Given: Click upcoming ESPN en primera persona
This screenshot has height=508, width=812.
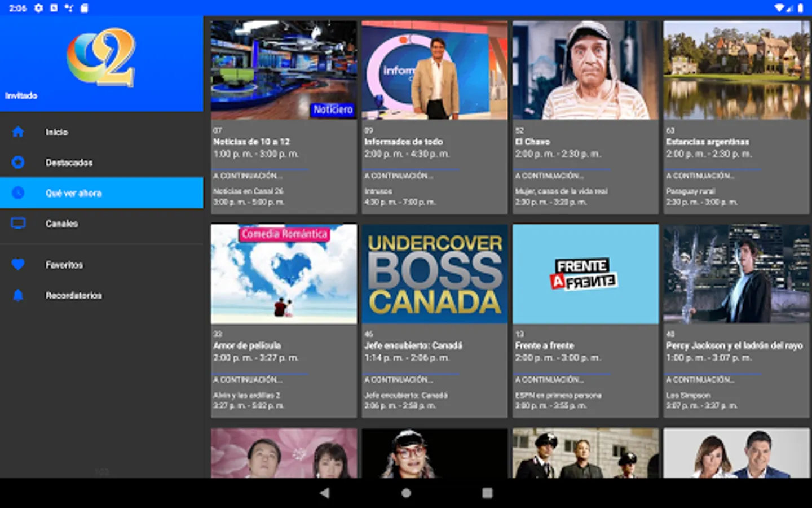Looking at the screenshot, I should coord(558,395).
